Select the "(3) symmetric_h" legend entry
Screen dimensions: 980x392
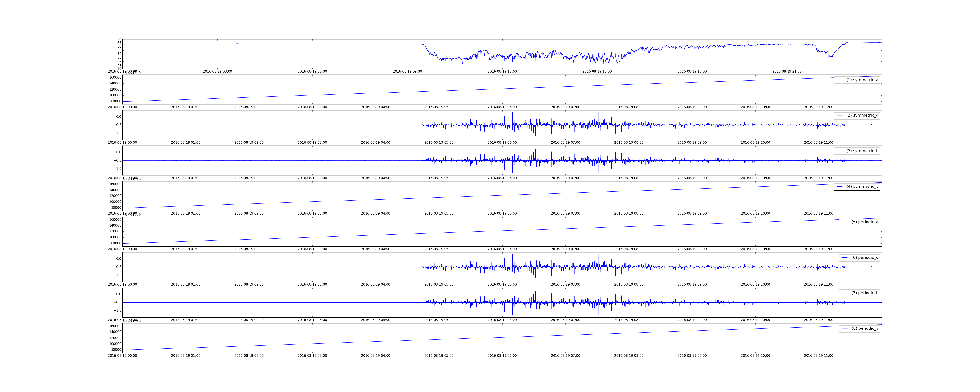click(862, 151)
